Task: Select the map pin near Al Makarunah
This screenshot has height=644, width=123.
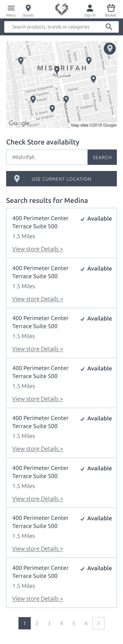Action: [x=66, y=100]
